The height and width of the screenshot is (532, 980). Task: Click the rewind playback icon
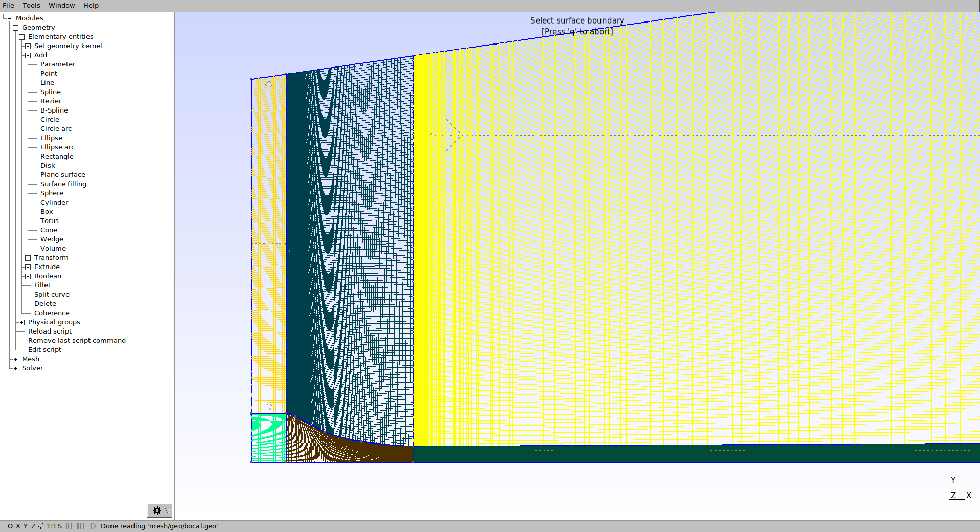pyautogui.click(x=69, y=526)
